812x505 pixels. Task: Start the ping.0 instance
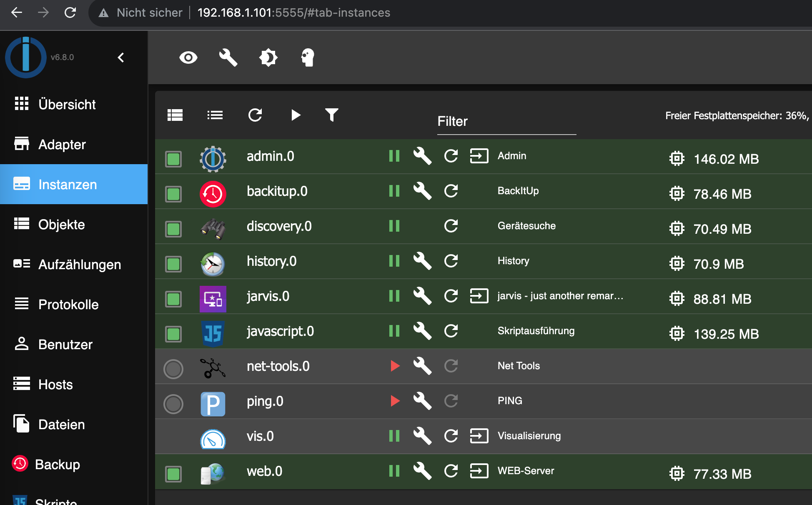pyautogui.click(x=395, y=401)
